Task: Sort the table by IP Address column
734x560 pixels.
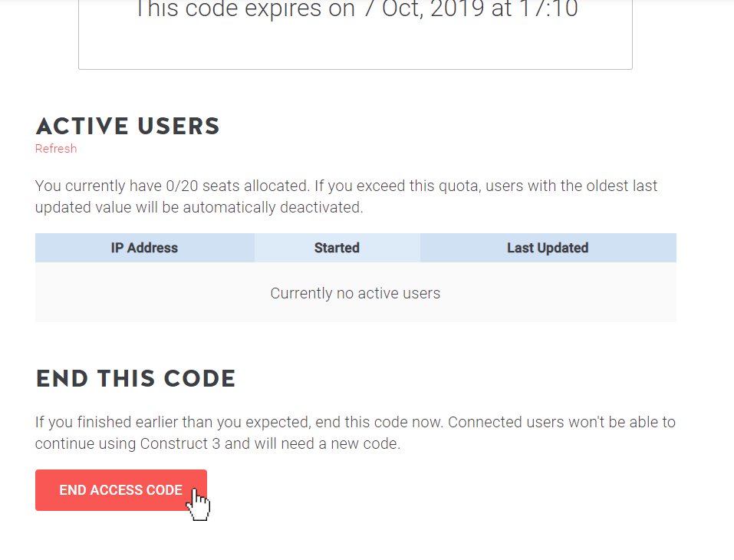Action: pyautogui.click(x=144, y=247)
